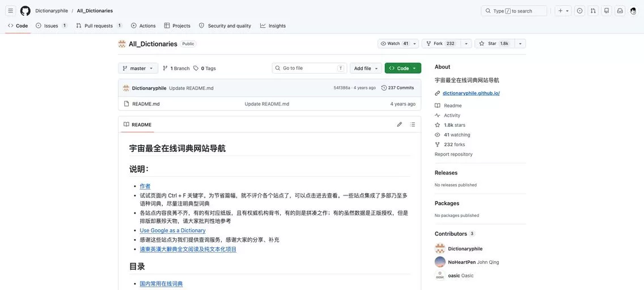
Task: Star the All_Dictionaries repository
Action: pos(494,44)
